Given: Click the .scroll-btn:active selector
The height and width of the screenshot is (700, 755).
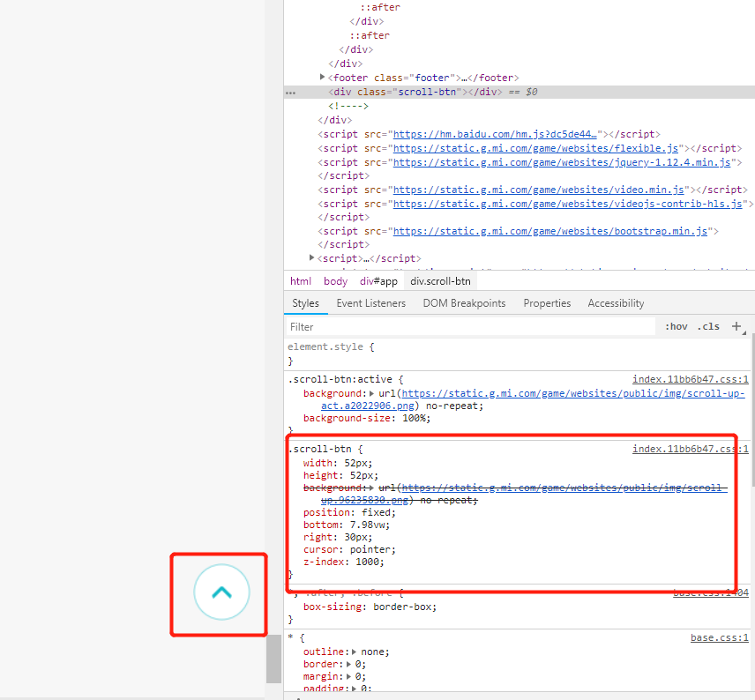Looking at the screenshot, I should coord(340,379).
